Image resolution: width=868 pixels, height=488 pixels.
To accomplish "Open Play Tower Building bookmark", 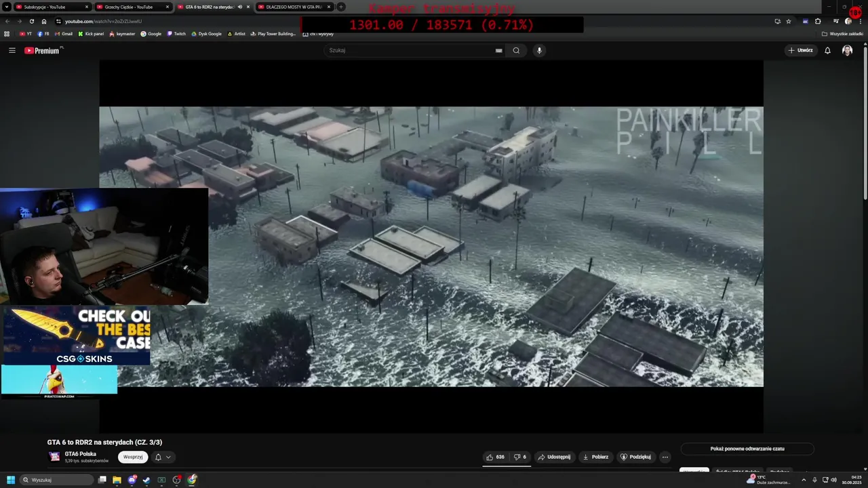I will pyautogui.click(x=273, y=34).
